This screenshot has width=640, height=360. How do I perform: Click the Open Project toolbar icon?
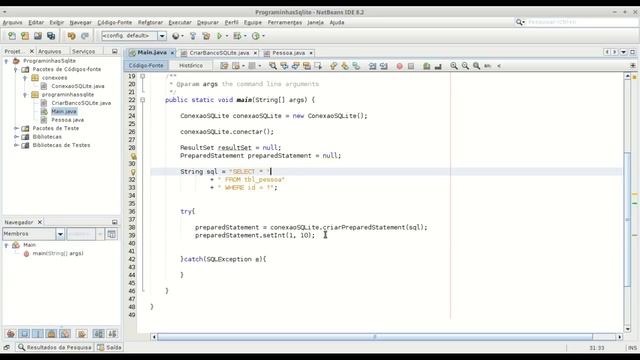[38, 36]
